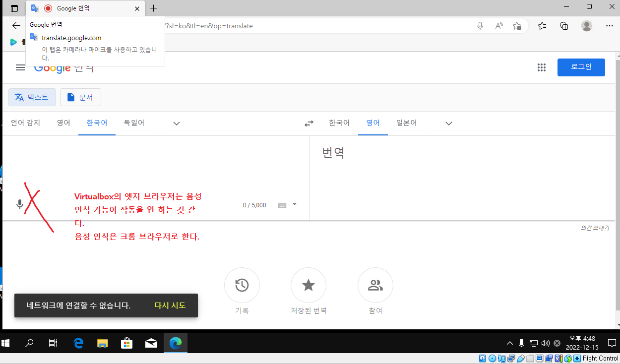Click the 의견 보내기 feedback link
The width and height of the screenshot is (620, 364).
595,228
